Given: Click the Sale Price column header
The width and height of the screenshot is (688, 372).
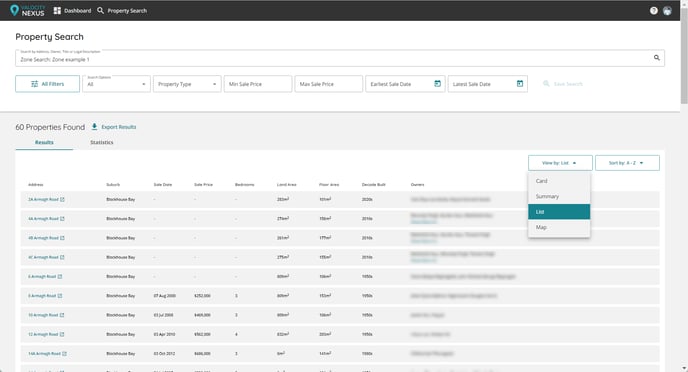Looking at the screenshot, I should pyautogui.click(x=204, y=185).
